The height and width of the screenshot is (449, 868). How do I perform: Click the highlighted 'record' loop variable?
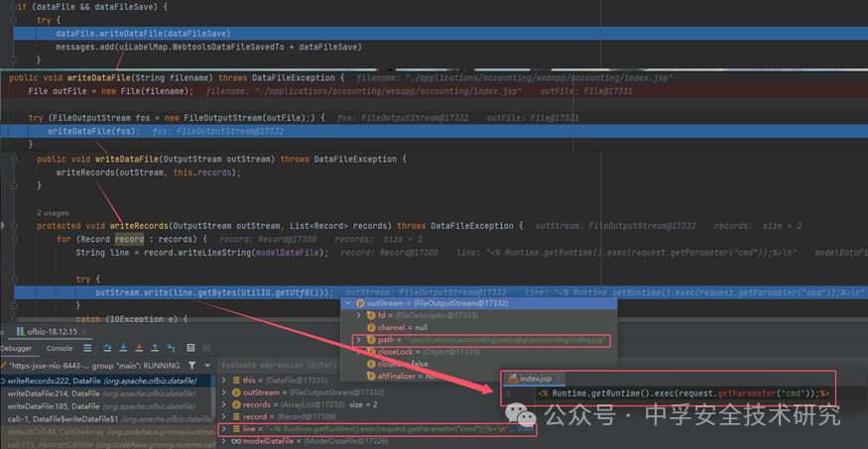(129, 240)
